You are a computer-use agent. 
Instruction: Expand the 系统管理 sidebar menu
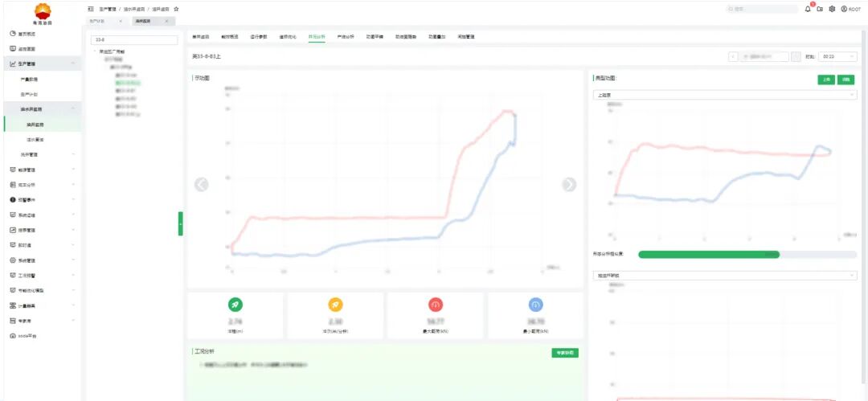pos(74,260)
